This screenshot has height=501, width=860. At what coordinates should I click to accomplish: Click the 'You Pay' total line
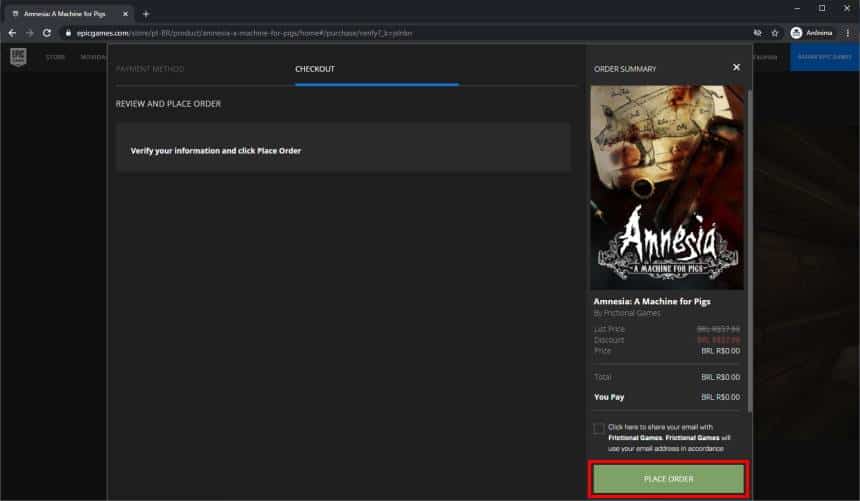coord(667,397)
